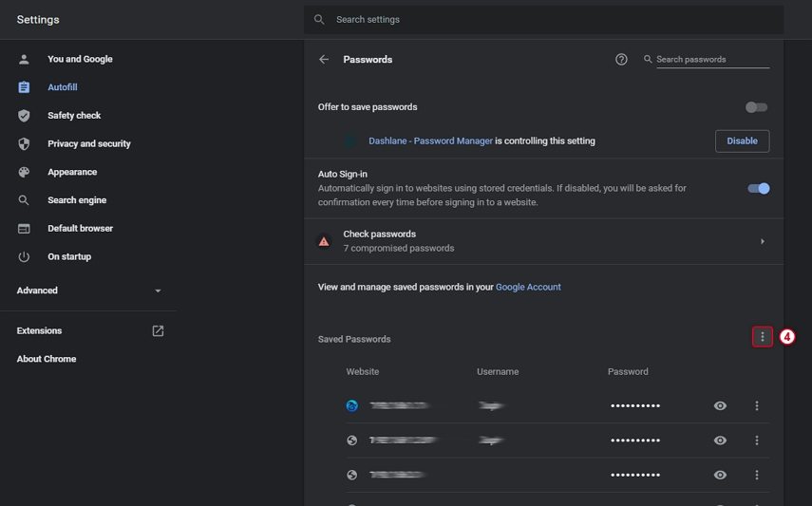Open passwords help question icon

[621, 60]
